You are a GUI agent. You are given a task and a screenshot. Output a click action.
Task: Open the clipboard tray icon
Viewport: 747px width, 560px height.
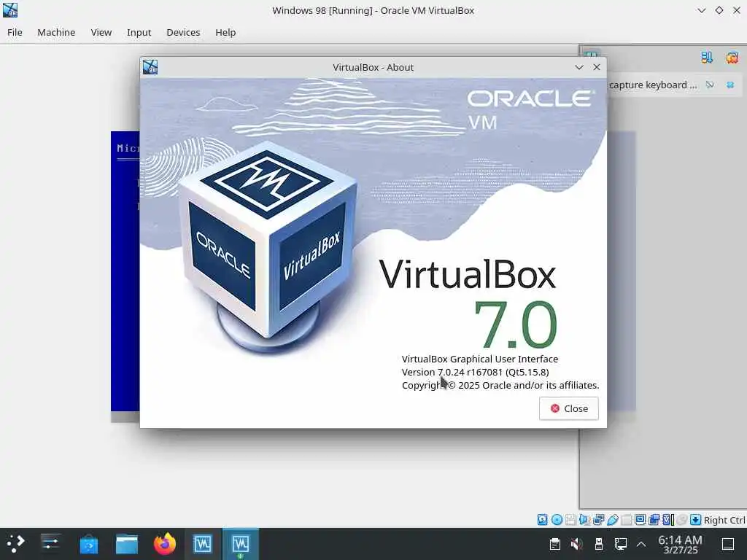(x=554, y=544)
